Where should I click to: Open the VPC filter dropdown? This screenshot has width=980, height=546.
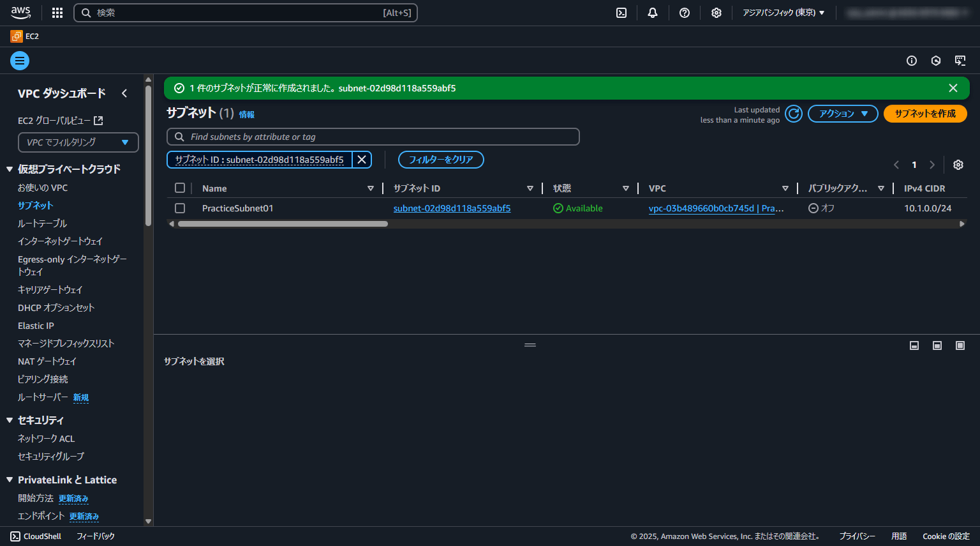[x=78, y=142]
